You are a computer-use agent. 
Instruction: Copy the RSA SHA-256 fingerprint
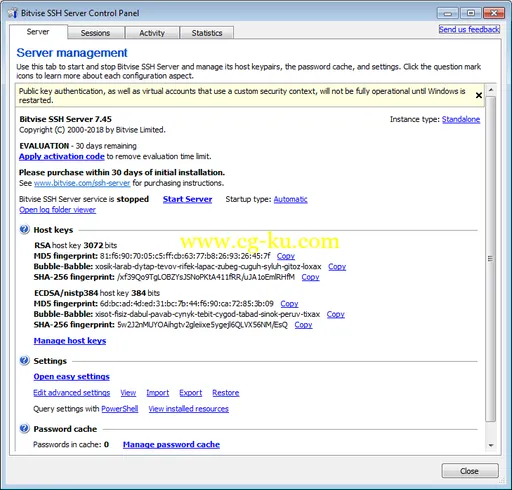[310, 277]
